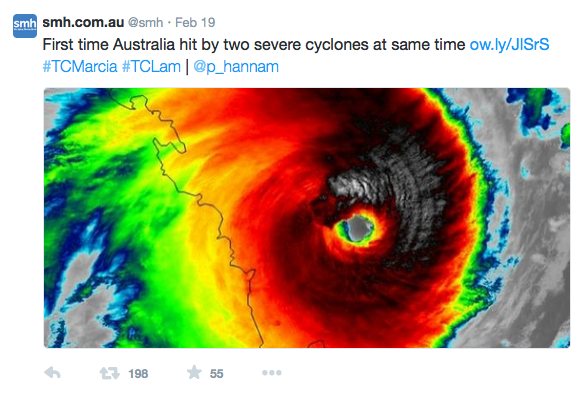Viewport: 586px width, 396px height.
Task: View the 55 favorites count
Action: pyautogui.click(x=216, y=374)
